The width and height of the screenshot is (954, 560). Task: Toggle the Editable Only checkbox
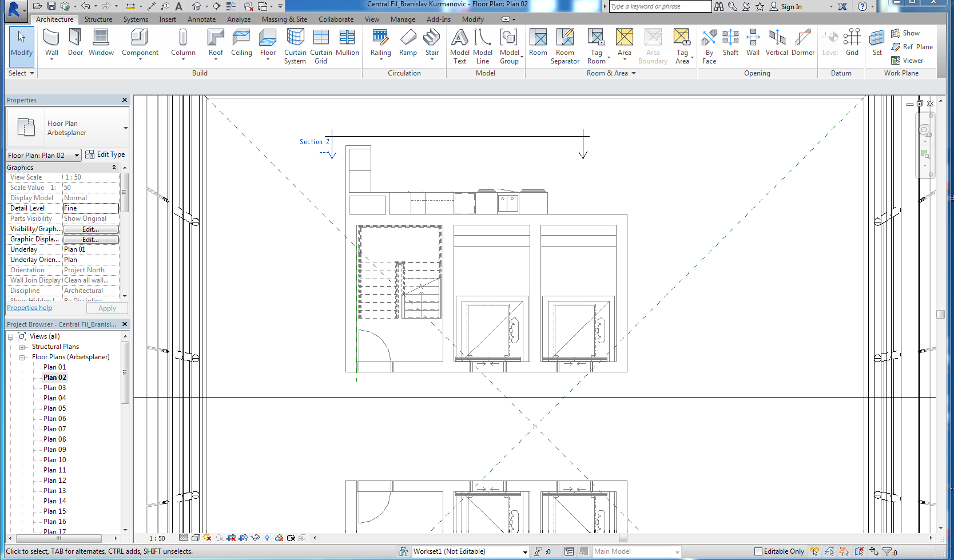click(758, 551)
